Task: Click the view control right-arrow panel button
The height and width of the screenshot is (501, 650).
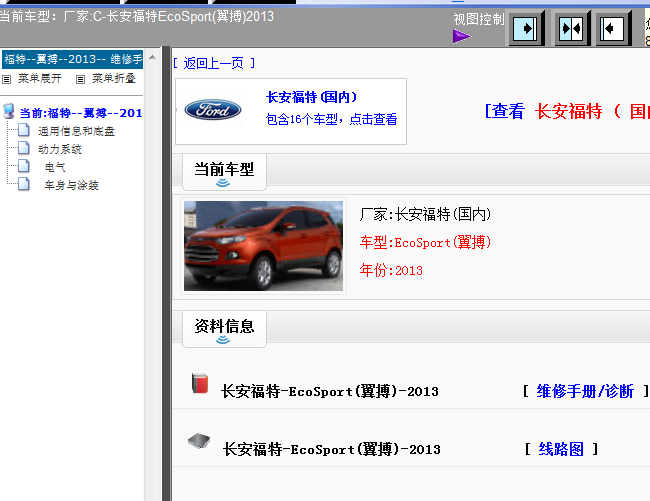Action: (x=526, y=29)
